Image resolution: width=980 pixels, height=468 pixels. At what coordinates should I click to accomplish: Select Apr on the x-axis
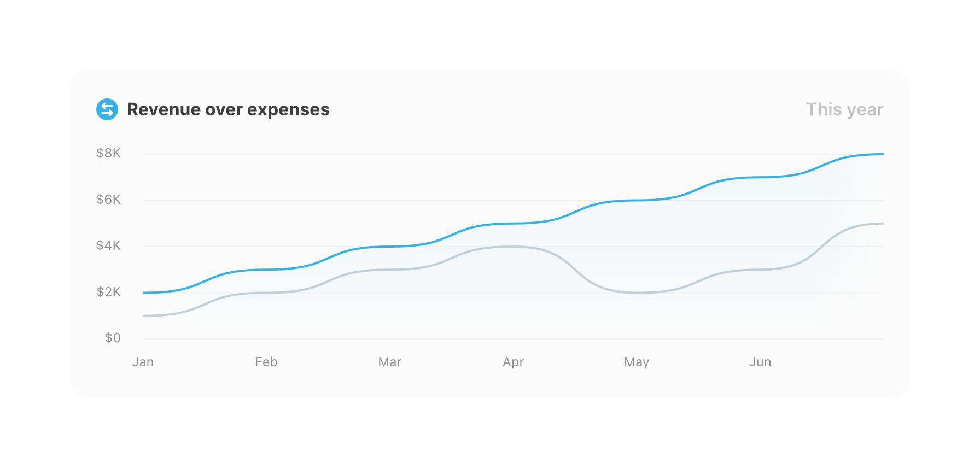click(514, 362)
